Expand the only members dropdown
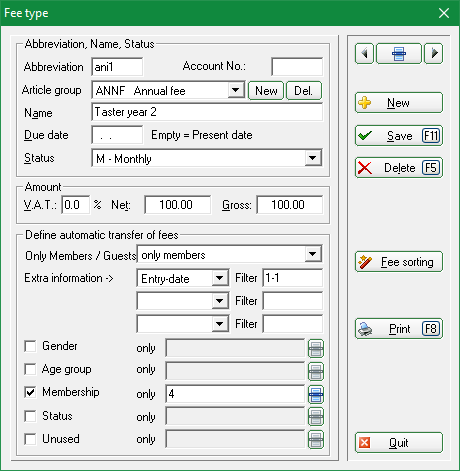 tap(313, 254)
